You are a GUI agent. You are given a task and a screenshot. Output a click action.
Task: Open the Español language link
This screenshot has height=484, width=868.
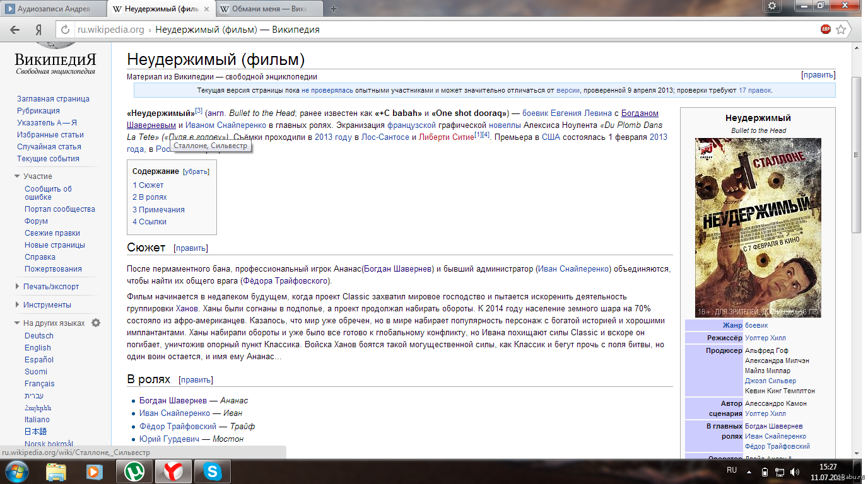39,360
